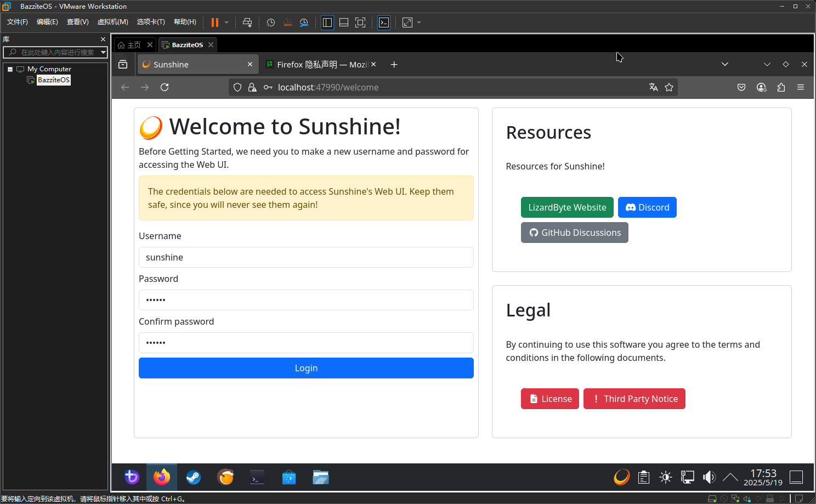
Task: Open the 编辑(E) menu
Action: 47,22
